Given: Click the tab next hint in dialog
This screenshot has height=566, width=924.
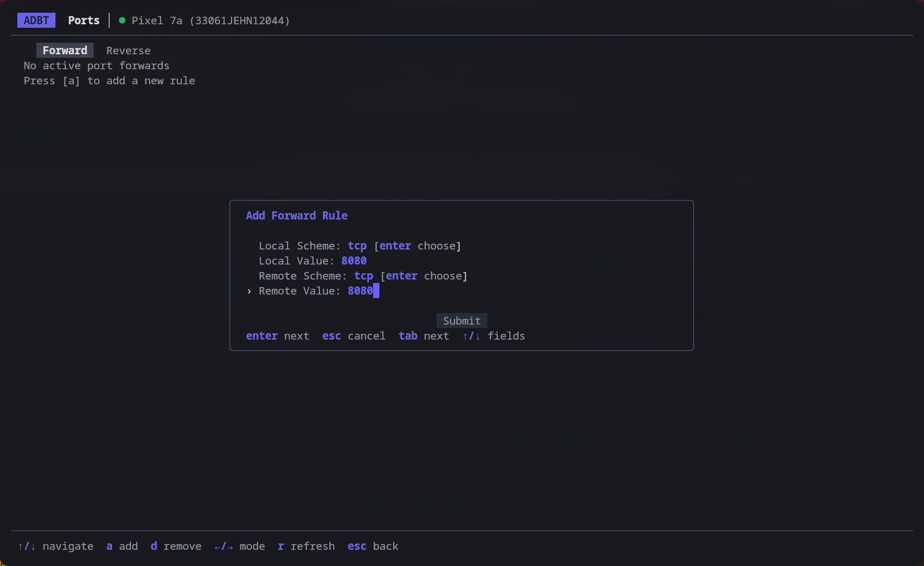Looking at the screenshot, I should [424, 336].
